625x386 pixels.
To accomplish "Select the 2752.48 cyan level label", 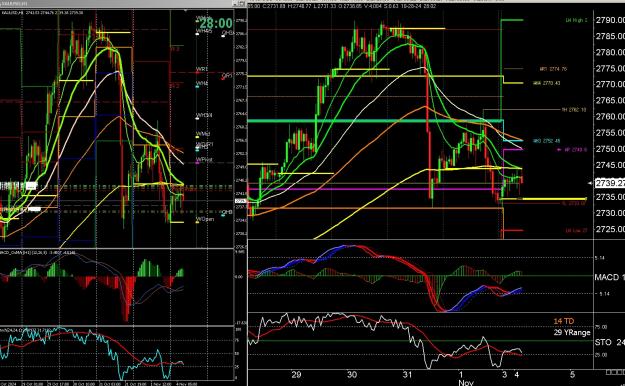I will [x=546, y=141].
